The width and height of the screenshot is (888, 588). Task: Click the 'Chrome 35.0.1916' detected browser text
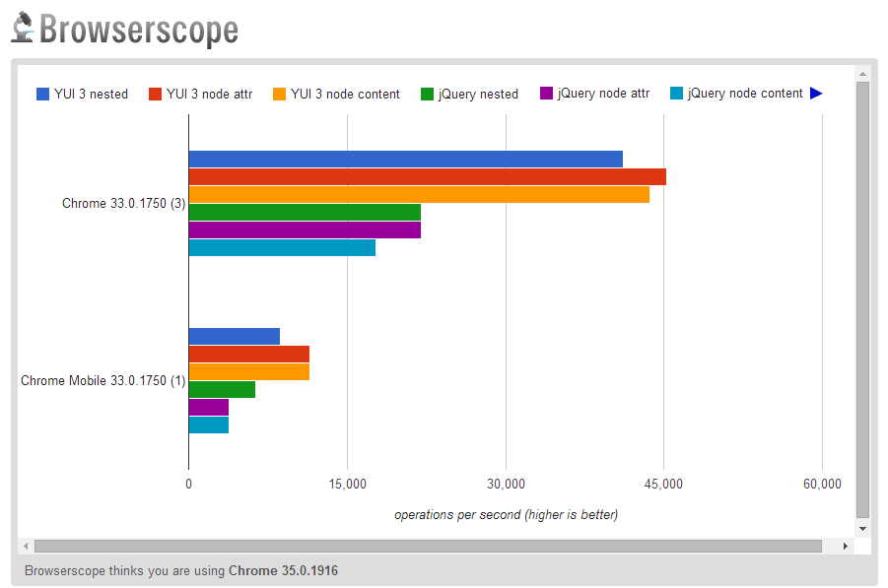[283, 570]
